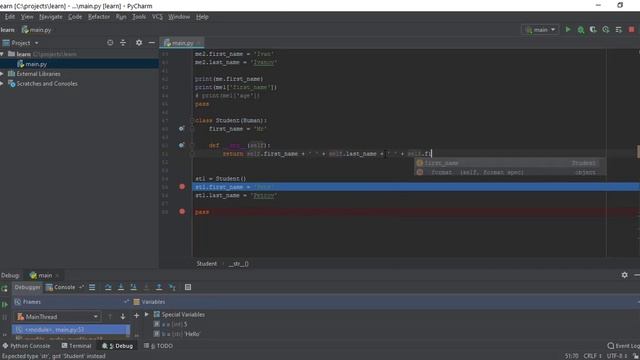Open the Terminal tool window
This screenshot has width=640, height=360.
(x=76, y=346)
